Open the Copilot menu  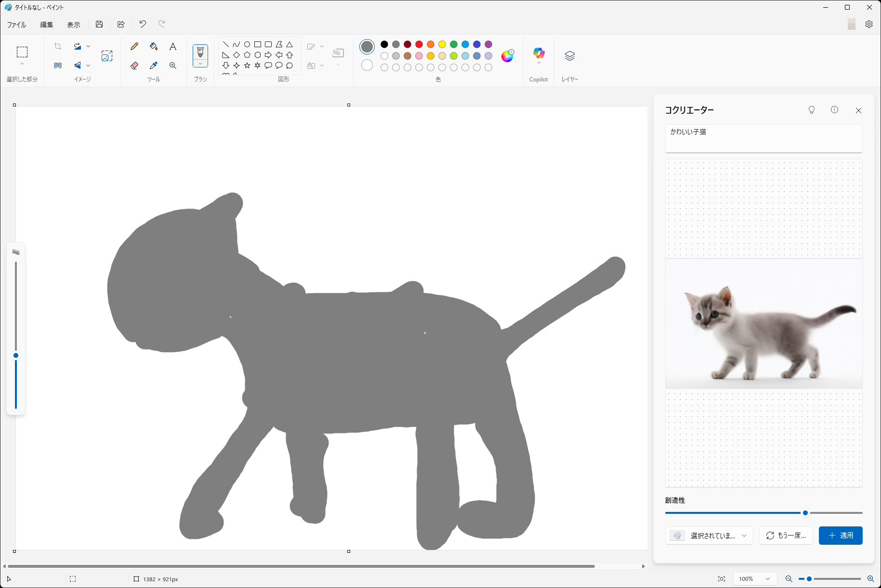(538, 55)
